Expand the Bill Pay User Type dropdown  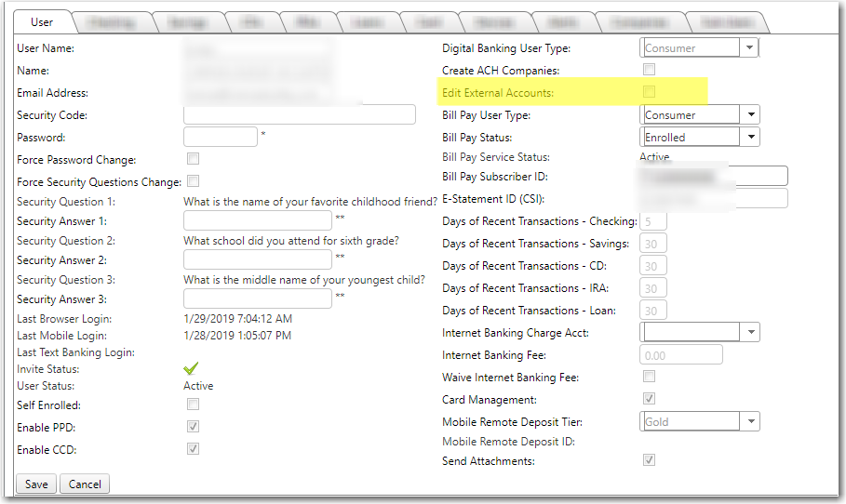click(x=750, y=115)
